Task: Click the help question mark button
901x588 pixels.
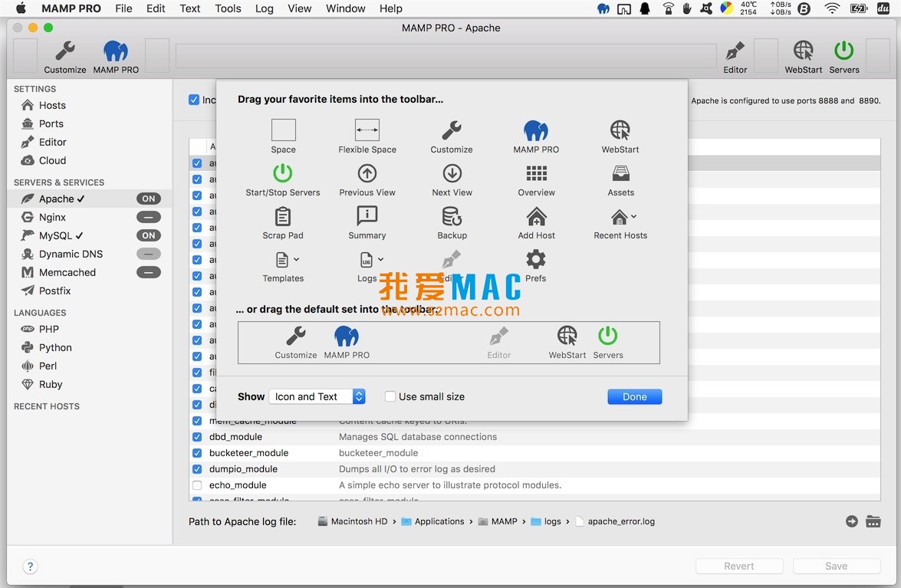Action: [x=31, y=567]
